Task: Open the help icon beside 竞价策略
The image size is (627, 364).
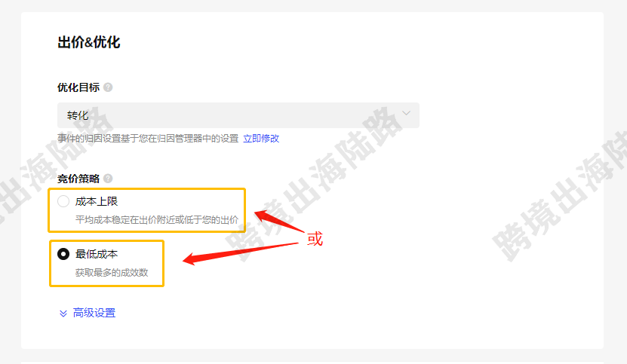Action: [108, 178]
